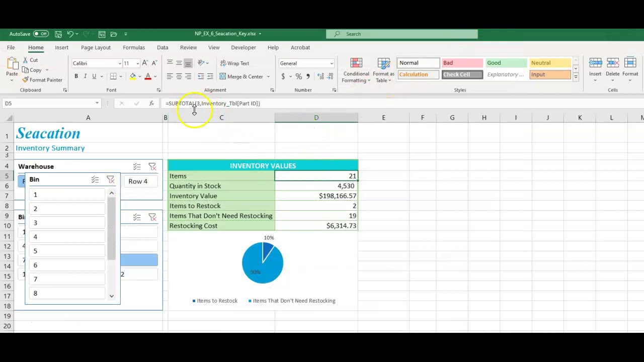Click the text Orientation icon
The width and height of the screenshot is (644, 362).
point(201,63)
